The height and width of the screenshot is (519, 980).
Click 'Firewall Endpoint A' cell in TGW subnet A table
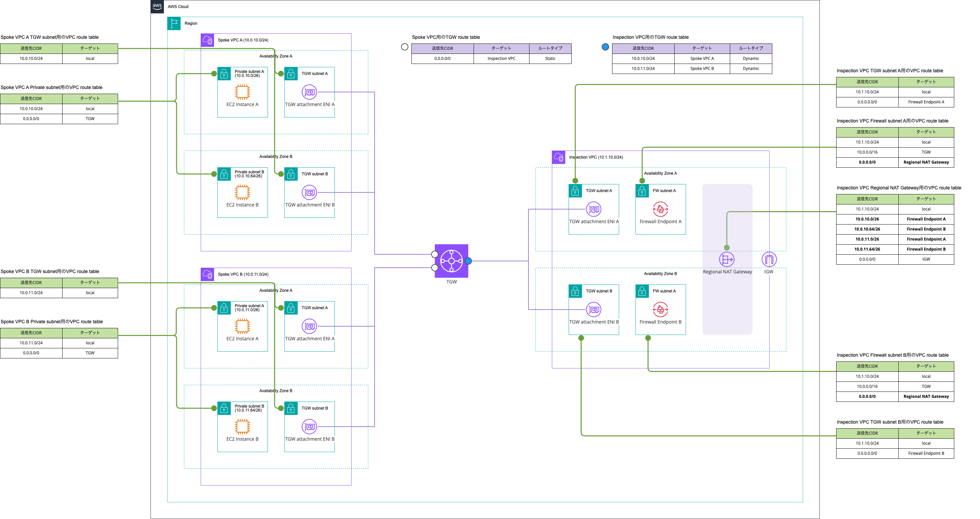[x=926, y=102]
